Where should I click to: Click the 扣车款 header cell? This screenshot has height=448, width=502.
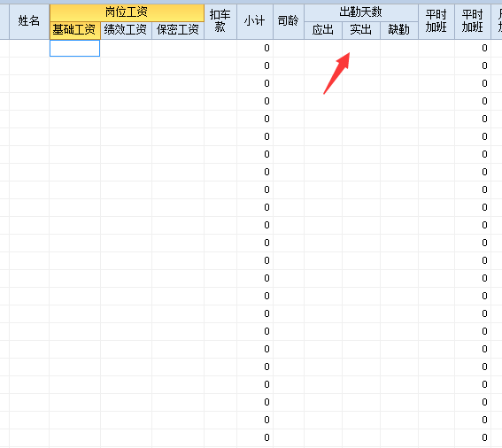tap(220, 21)
